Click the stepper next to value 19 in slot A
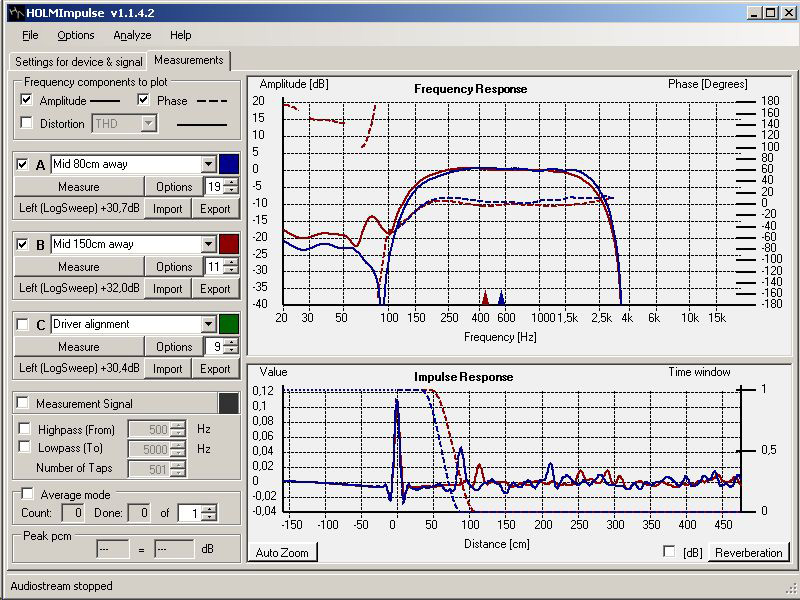 [x=231, y=187]
